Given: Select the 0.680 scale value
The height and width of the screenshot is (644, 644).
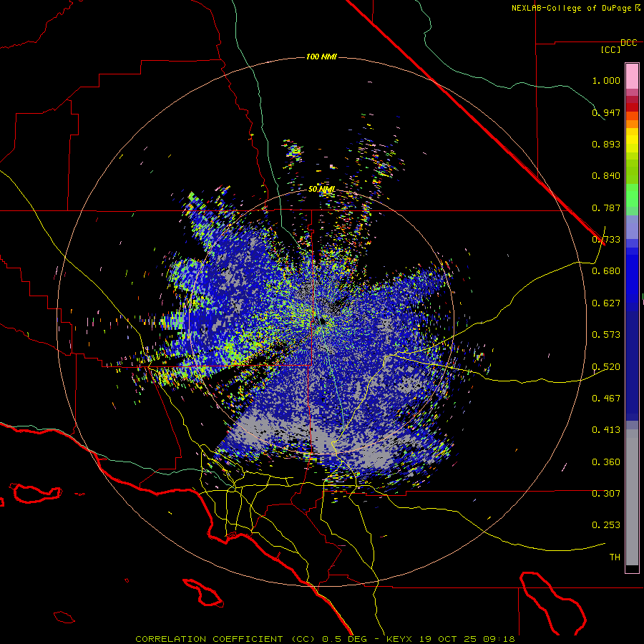Looking at the screenshot, I should pyautogui.click(x=606, y=271).
